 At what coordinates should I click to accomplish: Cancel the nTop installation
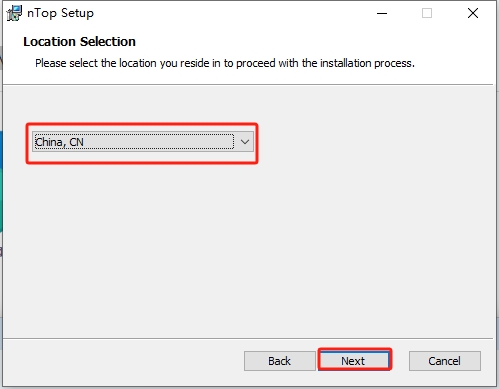pyautogui.click(x=445, y=361)
